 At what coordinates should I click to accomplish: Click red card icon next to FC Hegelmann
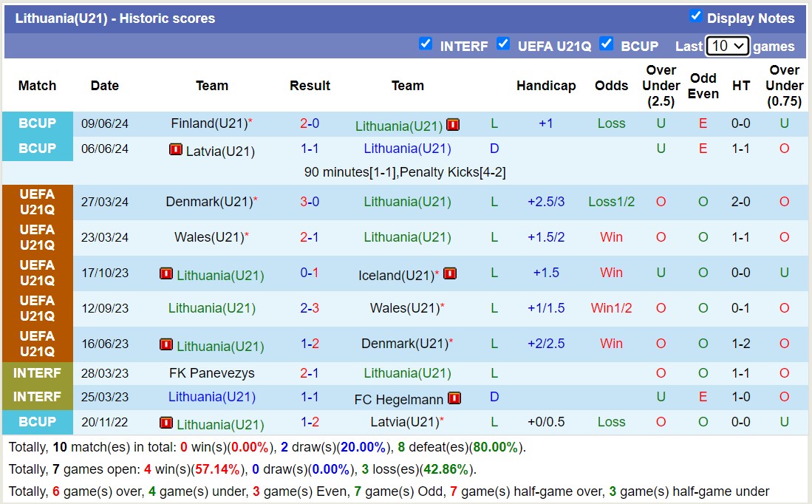click(454, 398)
